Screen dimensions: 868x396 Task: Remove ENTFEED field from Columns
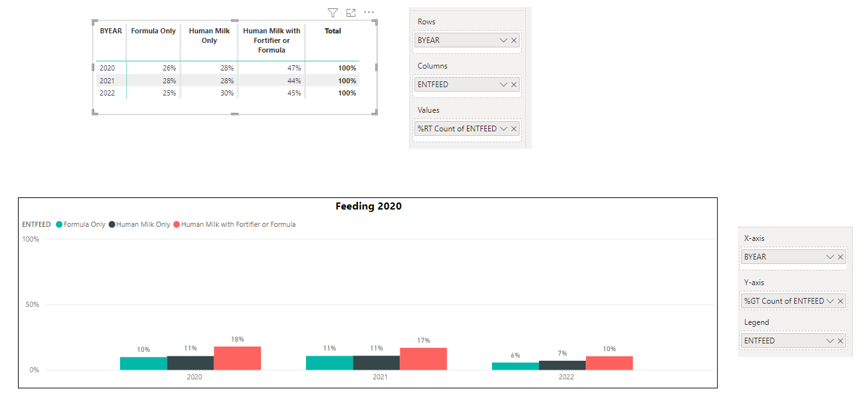pos(514,85)
